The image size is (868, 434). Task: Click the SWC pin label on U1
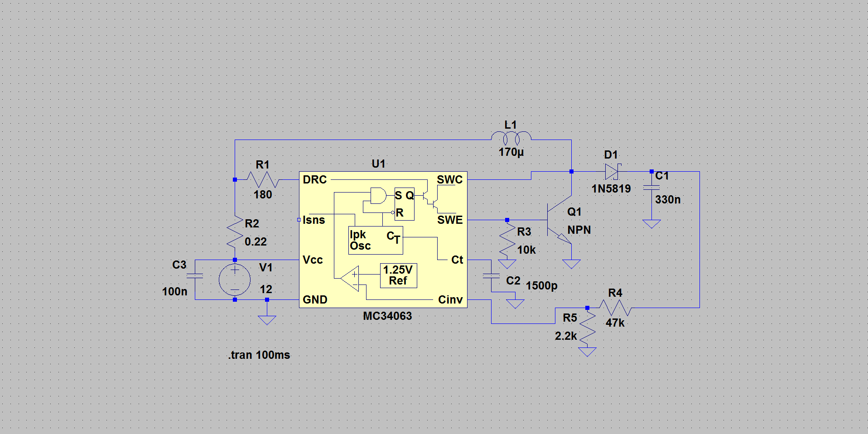coord(450,180)
